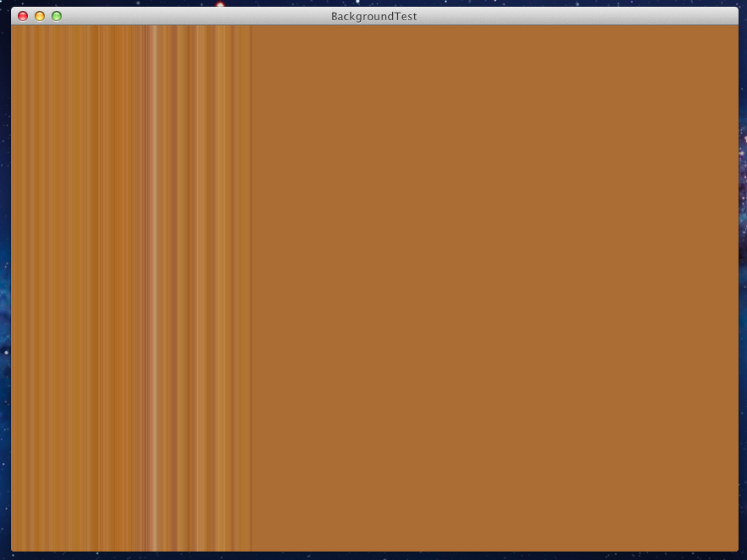The width and height of the screenshot is (747, 560).
Task: Click the desktop background below the window
Action: [x=373, y=556]
